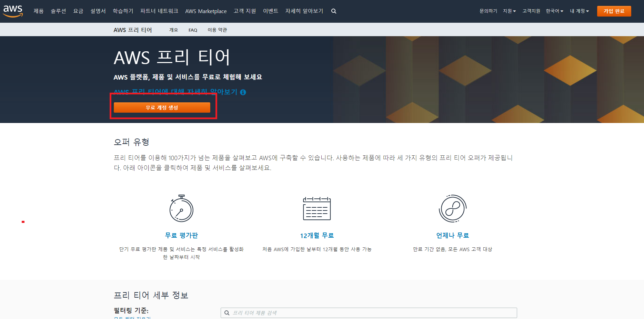Click the 필터링 기준: label
This screenshot has width=644, height=319.
131,310
